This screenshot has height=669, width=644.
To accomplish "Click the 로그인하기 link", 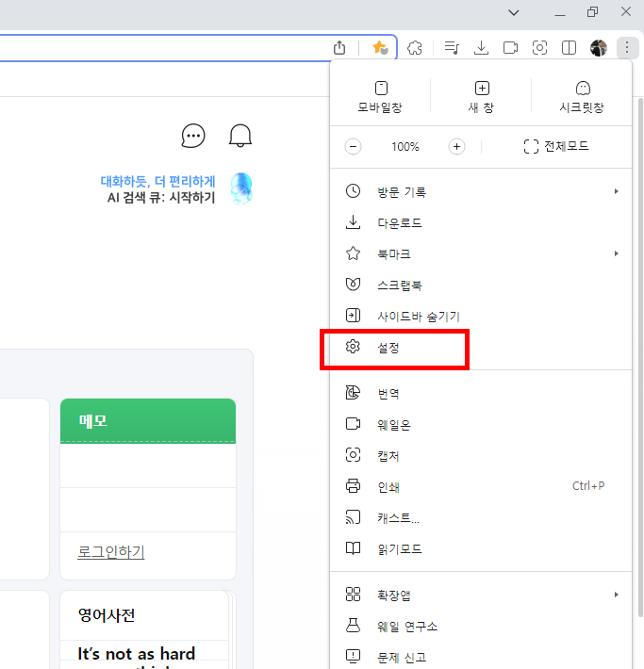I will [x=111, y=552].
